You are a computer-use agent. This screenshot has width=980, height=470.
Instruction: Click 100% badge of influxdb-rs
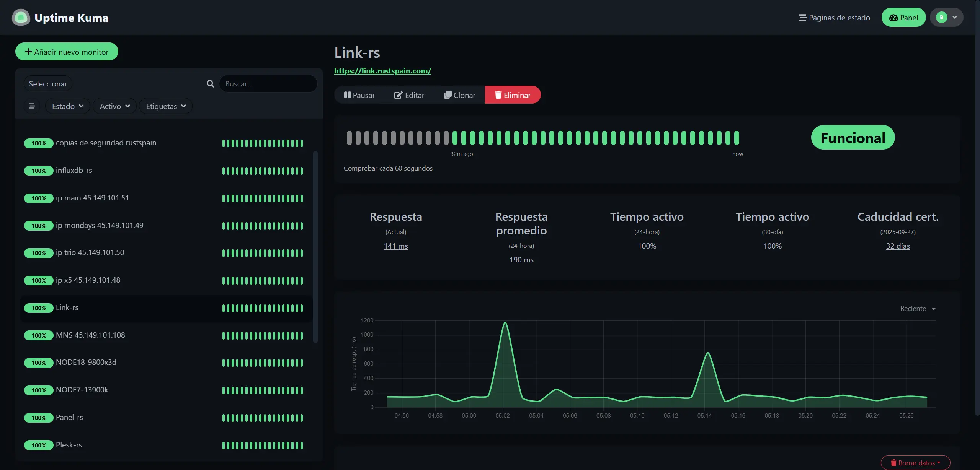point(39,171)
